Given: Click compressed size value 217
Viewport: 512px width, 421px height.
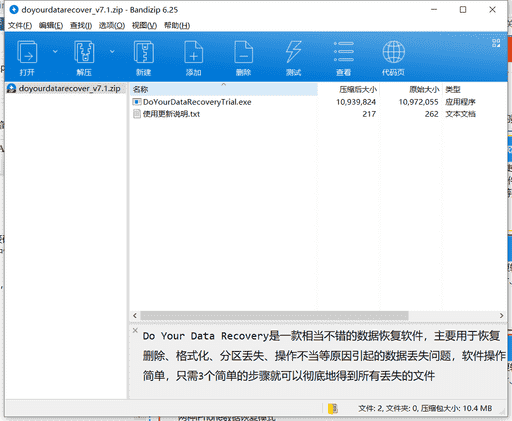Looking at the screenshot, I should coord(369,114).
